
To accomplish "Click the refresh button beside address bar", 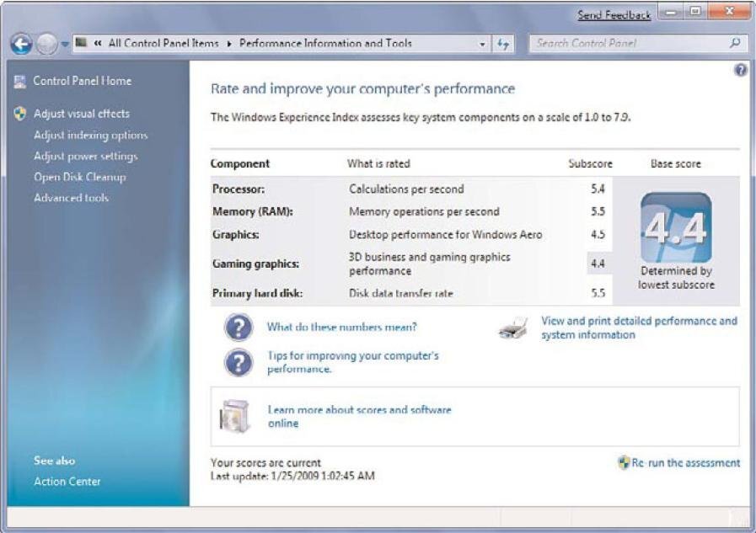I will [x=503, y=45].
